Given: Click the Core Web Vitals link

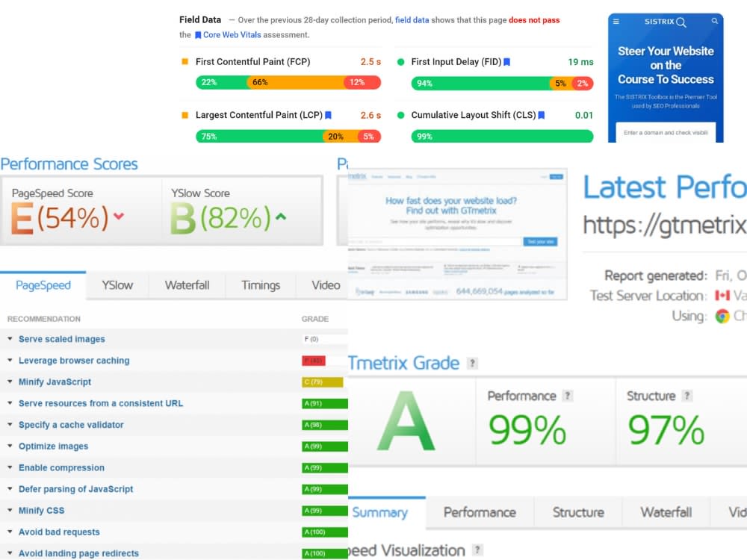Looking at the screenshot, I should pos(232,35).
